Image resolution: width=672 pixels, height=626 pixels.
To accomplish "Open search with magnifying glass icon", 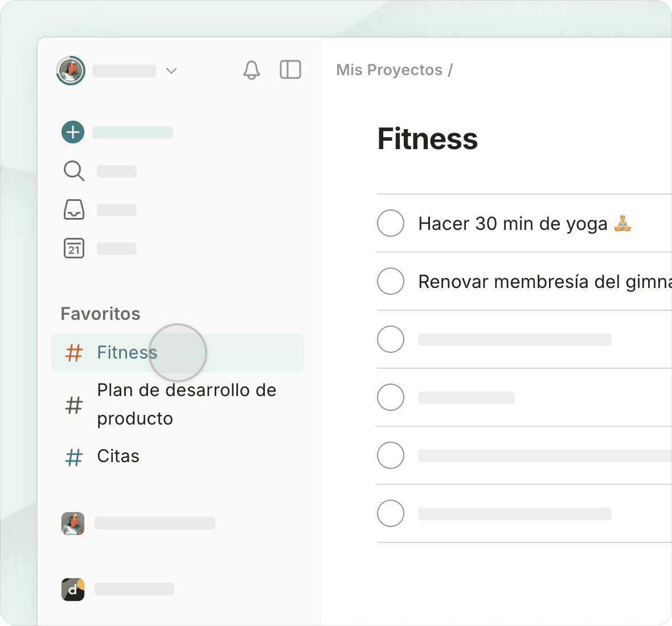I will point(74,171).
